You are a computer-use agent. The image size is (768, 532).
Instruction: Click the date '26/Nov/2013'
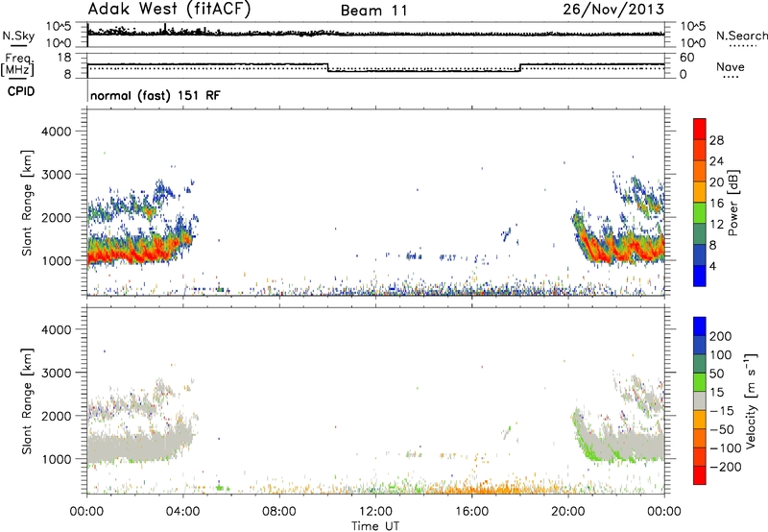coord(613,10)
